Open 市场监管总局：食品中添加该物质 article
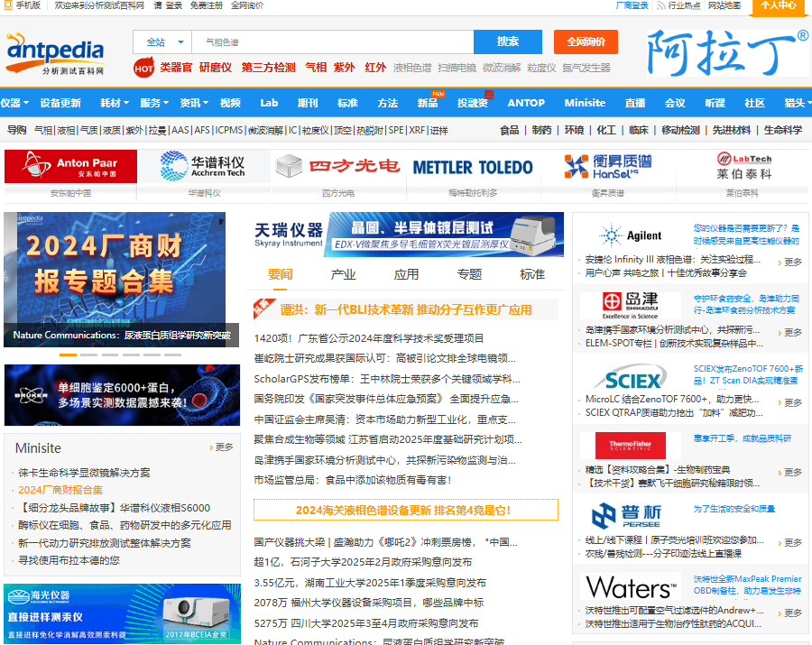Image resolution: width=812 pixels, height=645 pixels. pos(352,481)
